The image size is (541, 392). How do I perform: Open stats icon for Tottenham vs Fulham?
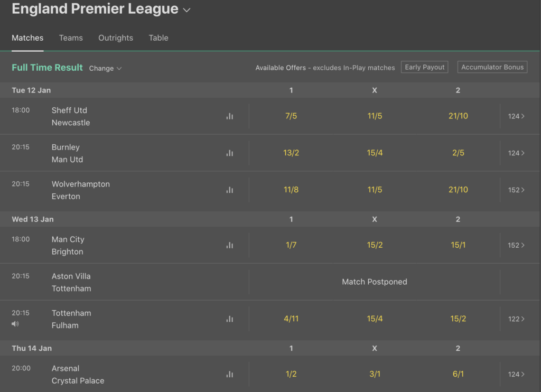229,319
